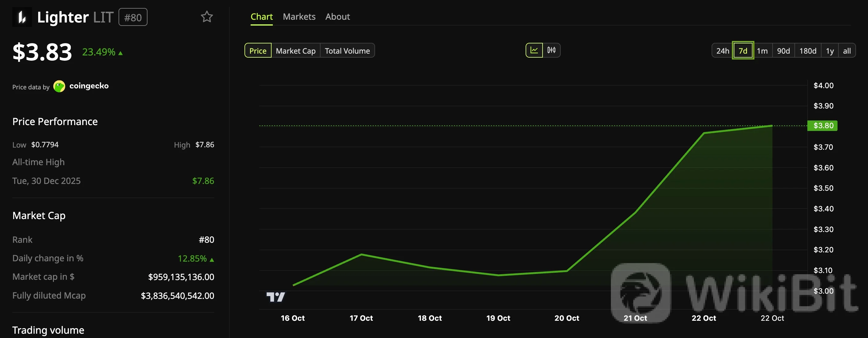Set chart range to 90d
This screenshot has width=868, height=338.
(783, 51)
